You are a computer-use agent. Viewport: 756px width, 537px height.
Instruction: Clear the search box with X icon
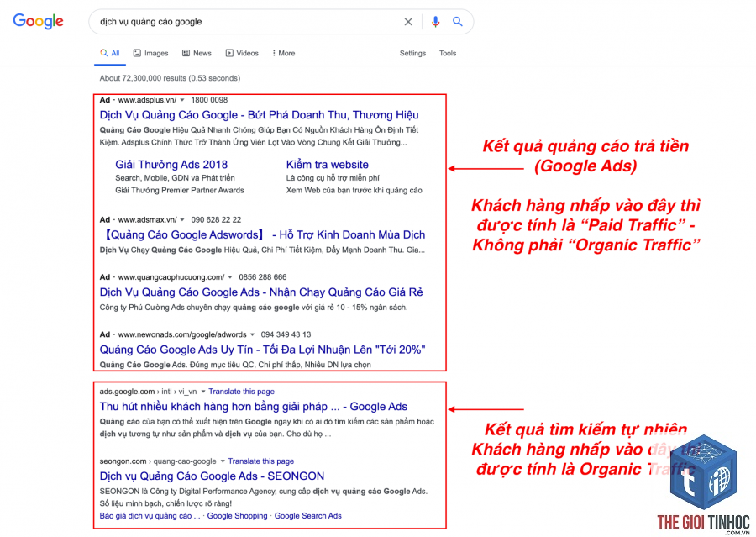(408, 22)
